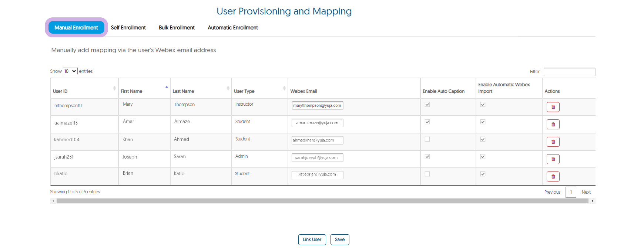Image resolution: width=644 pixels, height=248 pixels.
Task: Click trash icon for aalmaze113 row
Action: (x=553, y=125)
